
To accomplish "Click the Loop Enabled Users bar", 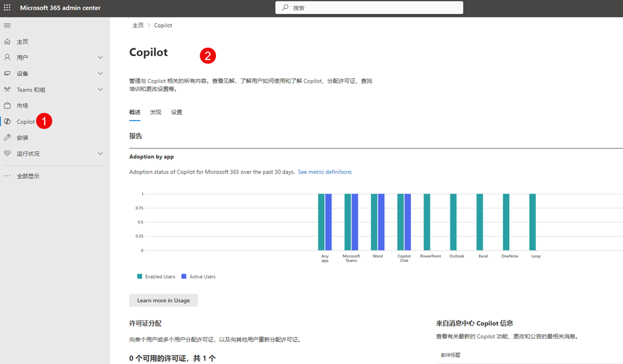I will point(533,222).
